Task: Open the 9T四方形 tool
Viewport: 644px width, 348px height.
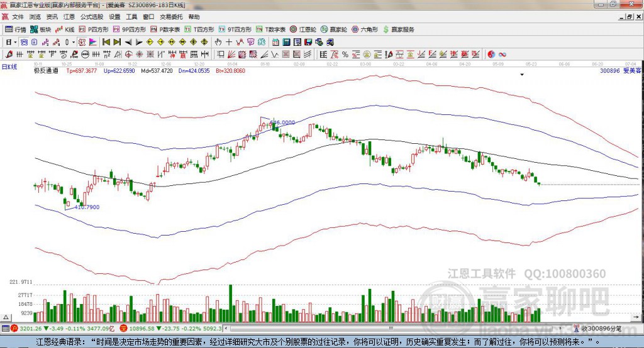Action: (x=235, y=30)
